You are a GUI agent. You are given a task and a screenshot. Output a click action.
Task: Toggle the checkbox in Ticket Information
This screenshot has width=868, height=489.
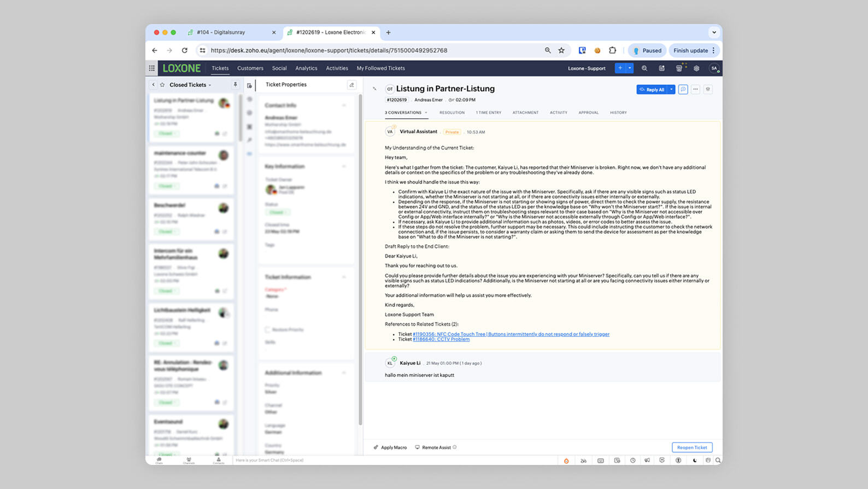click(267, 330)
